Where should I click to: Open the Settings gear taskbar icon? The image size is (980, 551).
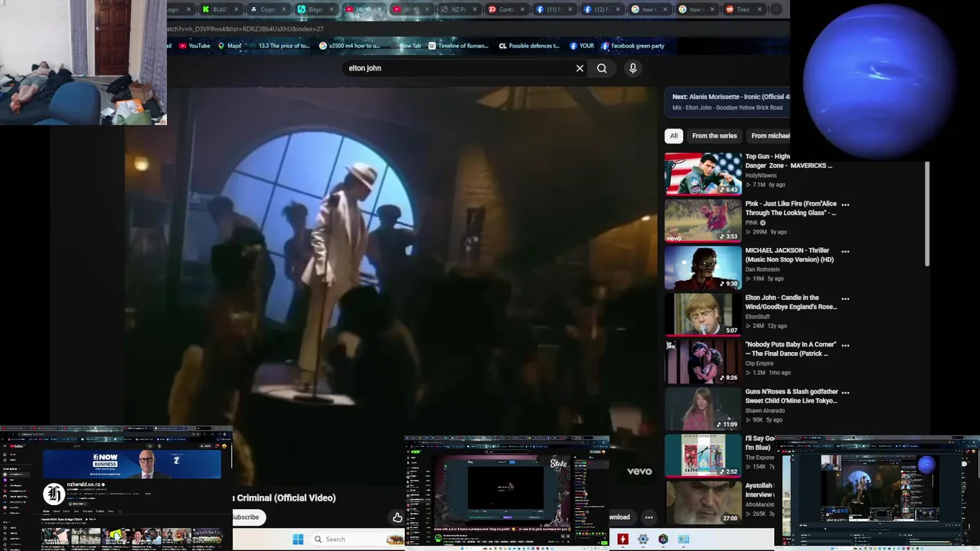[x=643, y=539]
